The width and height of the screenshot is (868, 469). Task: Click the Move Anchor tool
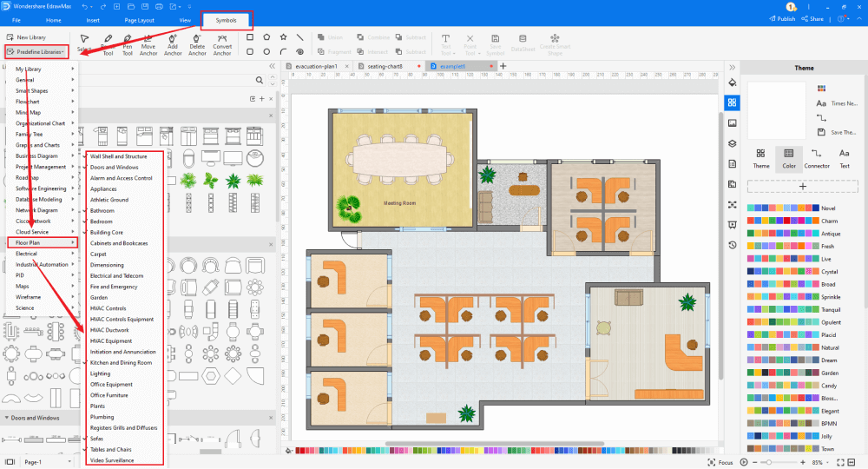[149, 44]
